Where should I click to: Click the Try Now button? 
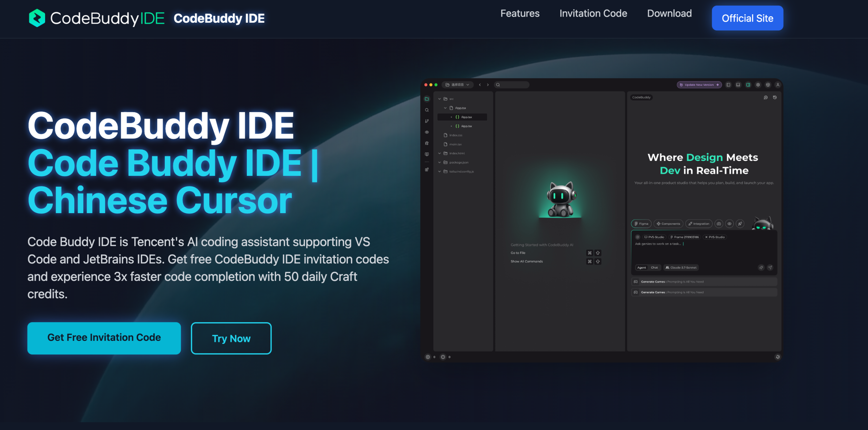pos(231,338)
